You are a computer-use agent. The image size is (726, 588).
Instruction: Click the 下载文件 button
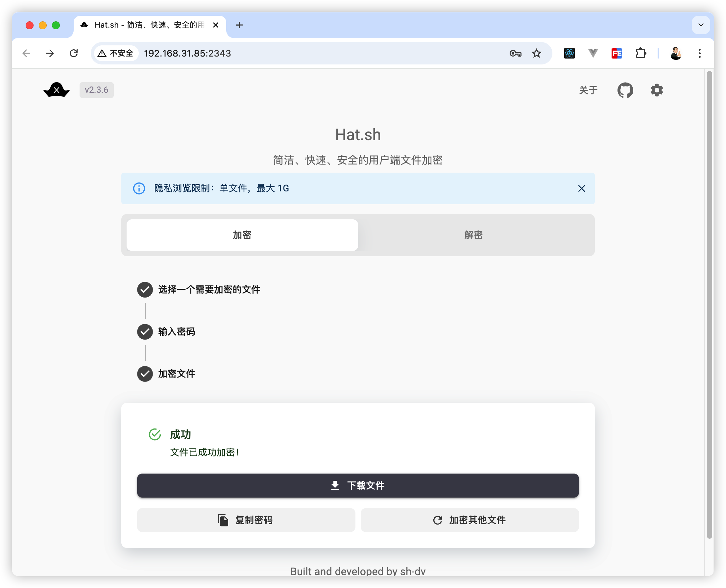(x=358, y=485)
